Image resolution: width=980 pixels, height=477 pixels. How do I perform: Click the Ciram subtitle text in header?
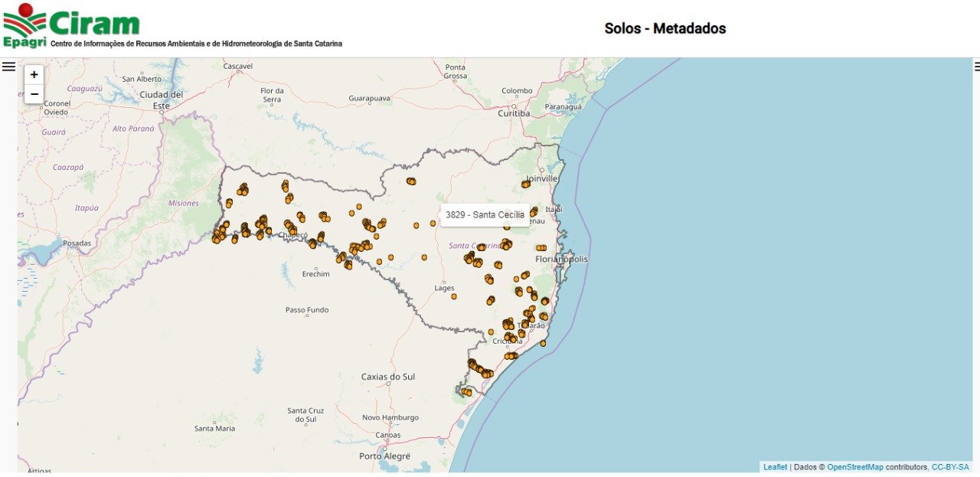click(196, 44)
